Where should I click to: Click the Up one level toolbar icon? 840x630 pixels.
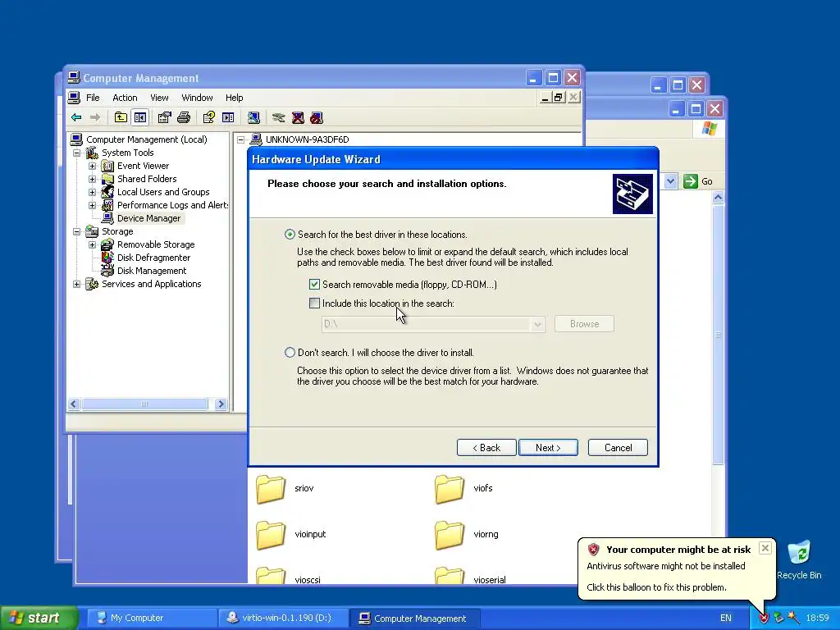click(121, 118)
